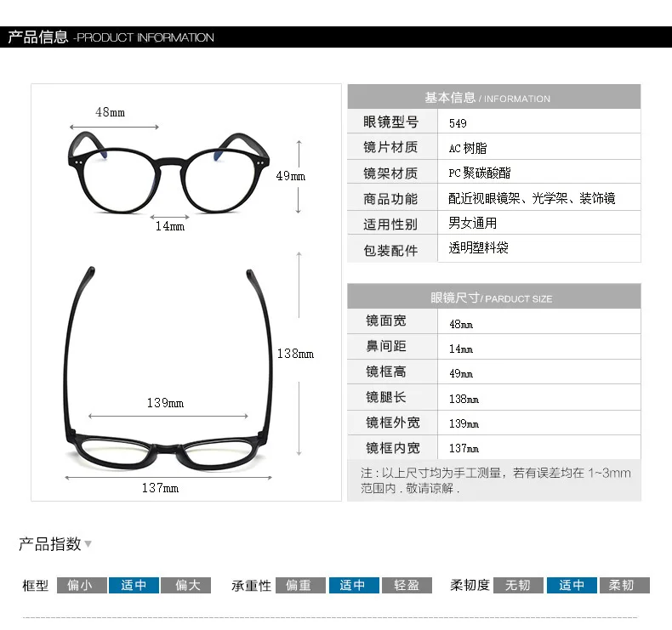The height and width of the screenshot is (630, 672).
Task: Click the 柔韧度 index label
Action: tap(470, 585)
